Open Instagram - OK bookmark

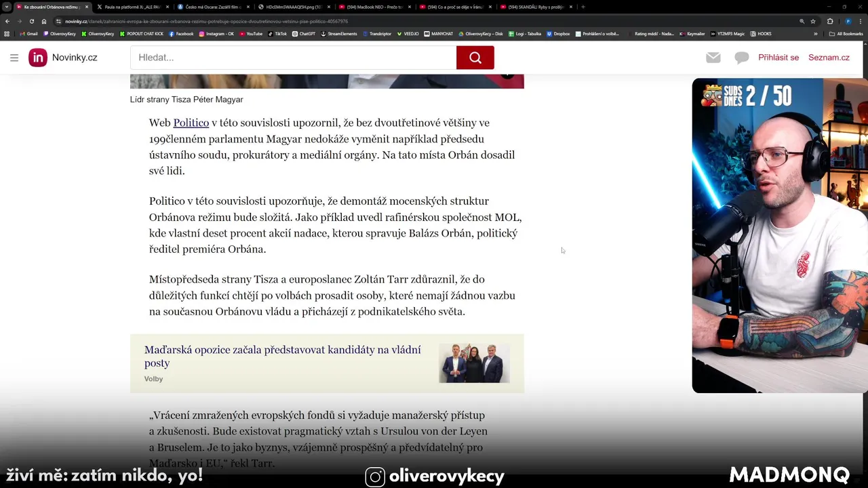[x=216, y=33]
